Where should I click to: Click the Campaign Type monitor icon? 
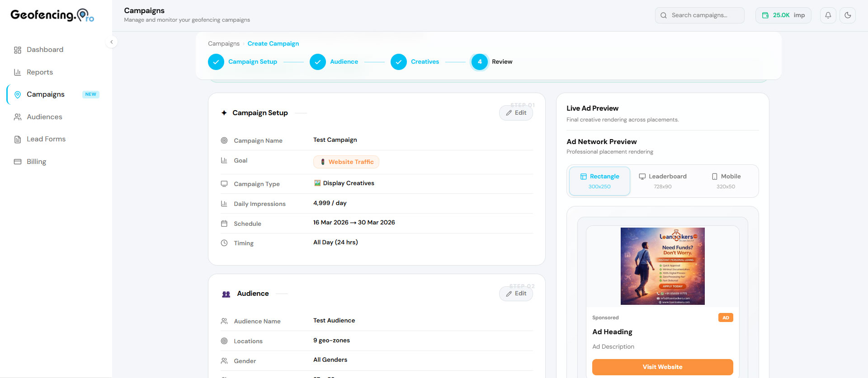point(224,184)
